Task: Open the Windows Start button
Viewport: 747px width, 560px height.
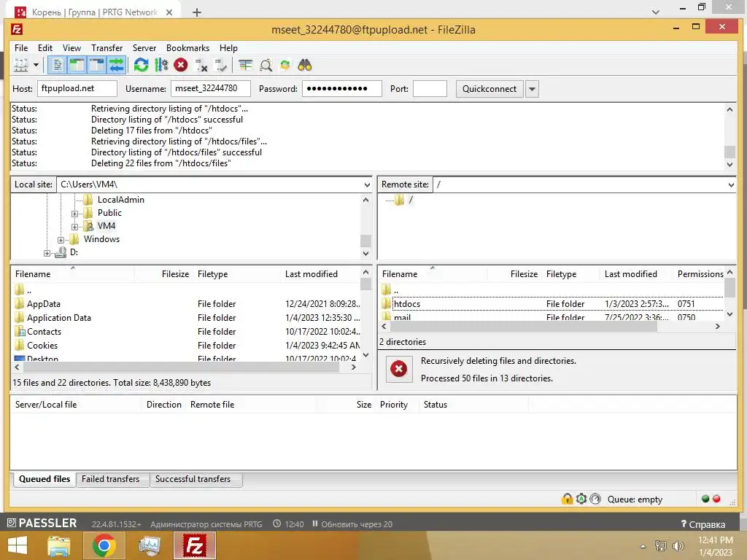Action: (18, 545)
